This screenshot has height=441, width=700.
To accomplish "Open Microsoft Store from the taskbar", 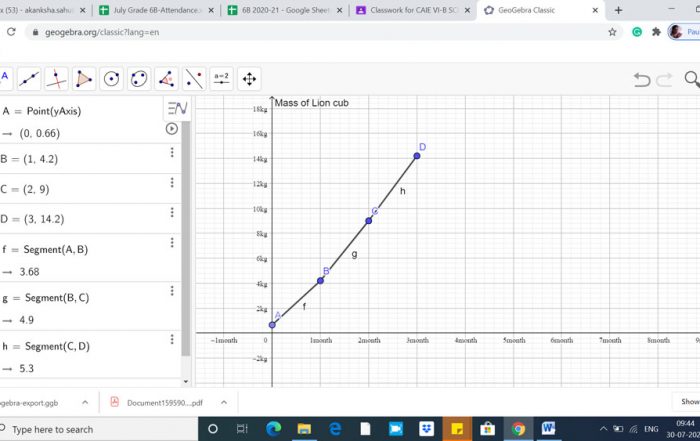I will tap(487, 429).
